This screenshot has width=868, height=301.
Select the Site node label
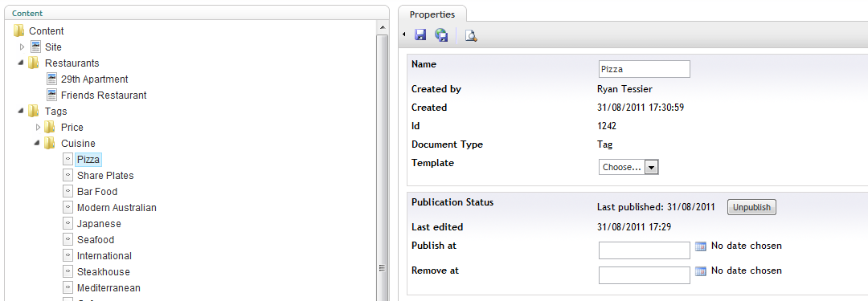[53, 47]
